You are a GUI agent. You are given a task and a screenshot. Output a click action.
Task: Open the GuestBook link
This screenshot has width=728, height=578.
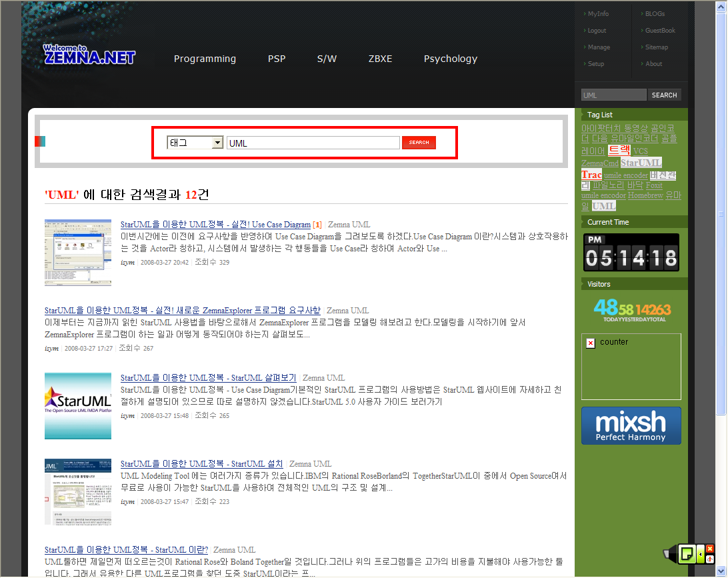coord(660,31)
